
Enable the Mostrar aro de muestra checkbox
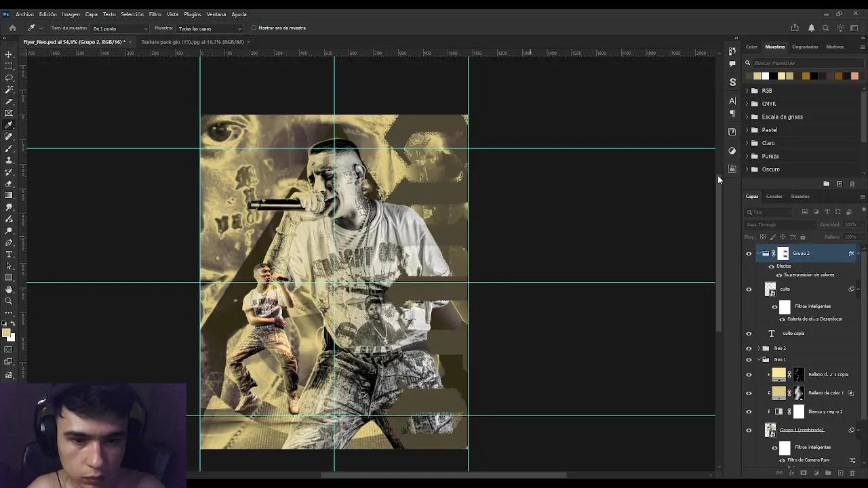[x=253, y=28]
